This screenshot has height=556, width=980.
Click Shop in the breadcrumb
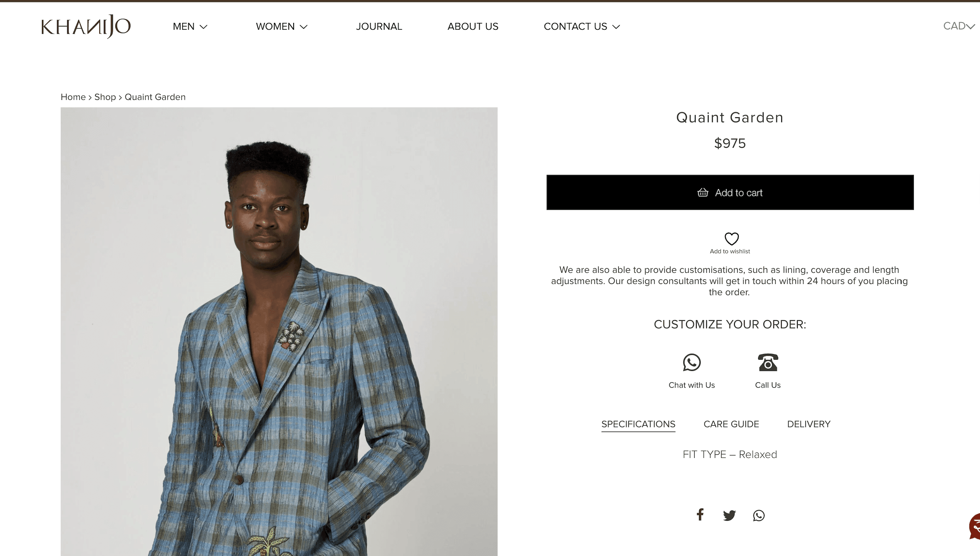pyautogui.click(x=105, y=97)
